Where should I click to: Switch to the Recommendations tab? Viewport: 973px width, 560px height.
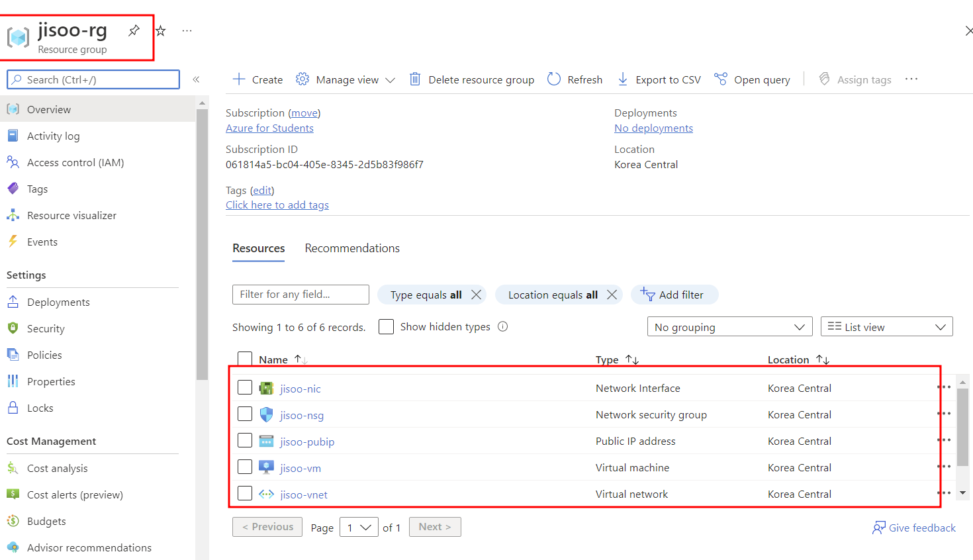352,248
